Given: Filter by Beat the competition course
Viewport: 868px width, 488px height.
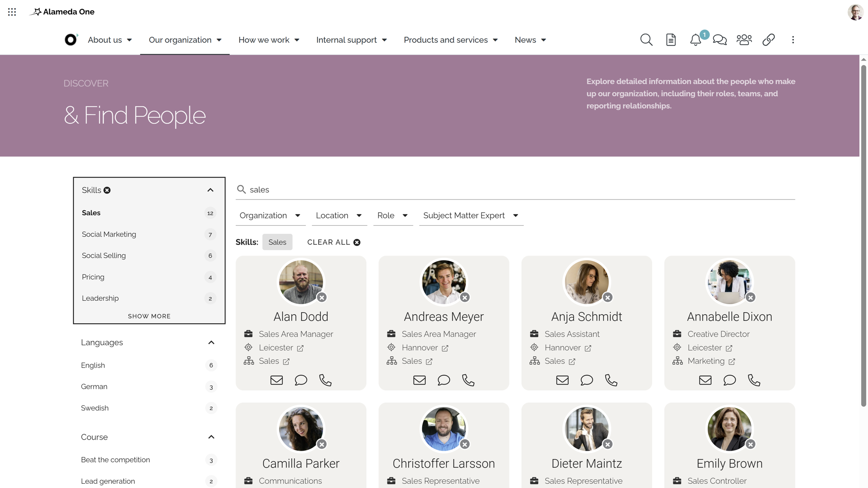Looking at the screenshot, I should 149,460.
